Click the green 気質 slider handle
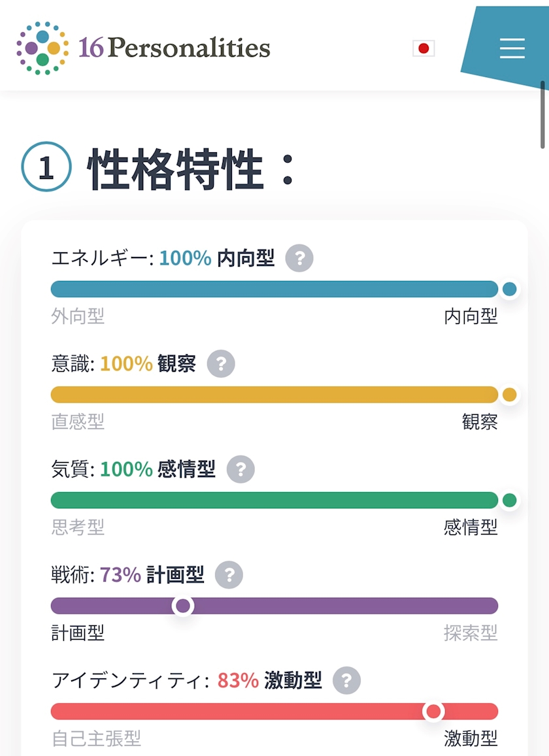 [x=509, y=500]
